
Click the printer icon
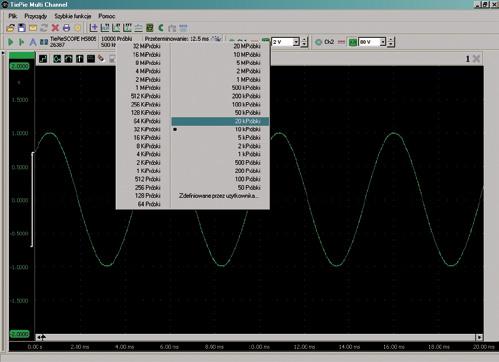pyautogui.click(x=66, y=28)
